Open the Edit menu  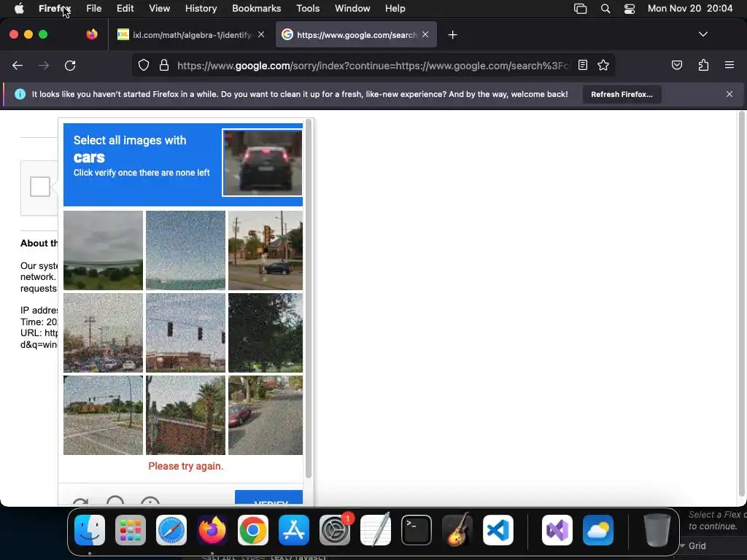click(x=125, y=8)
